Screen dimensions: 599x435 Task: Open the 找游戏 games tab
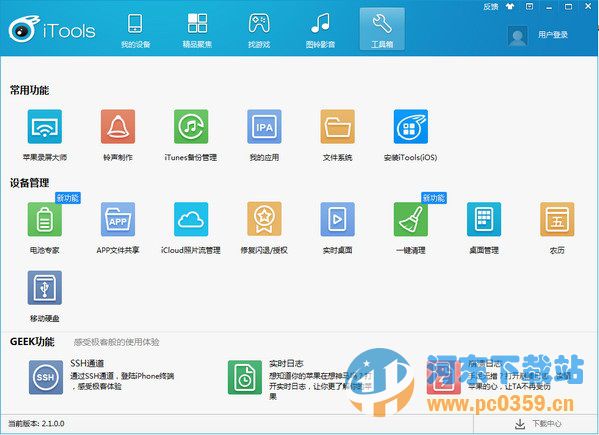tap(259, 30)
